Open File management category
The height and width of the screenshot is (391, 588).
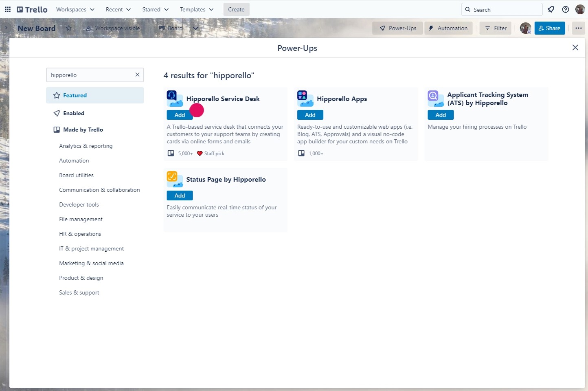pyautogui.click(x=81, y=219)
